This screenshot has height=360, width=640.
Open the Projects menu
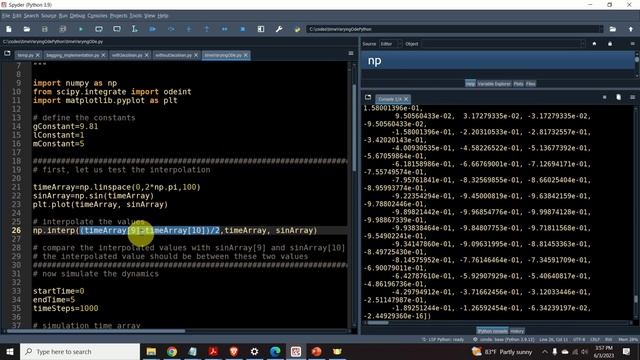118,16
